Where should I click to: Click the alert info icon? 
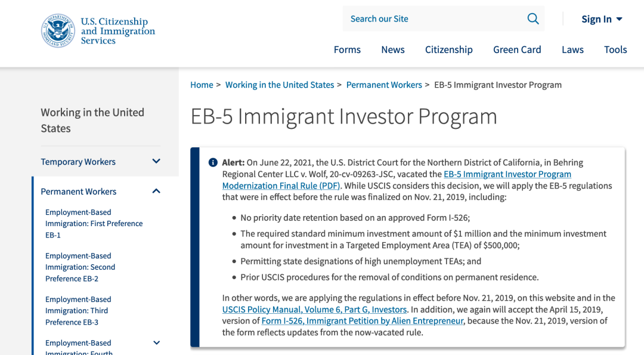[213, 162]
